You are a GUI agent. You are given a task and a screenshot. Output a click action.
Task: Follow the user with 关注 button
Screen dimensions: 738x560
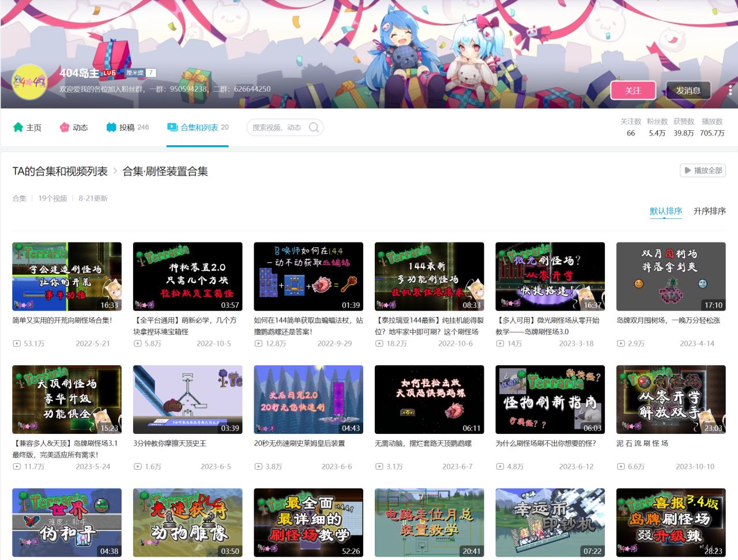(x=633, y=90)
